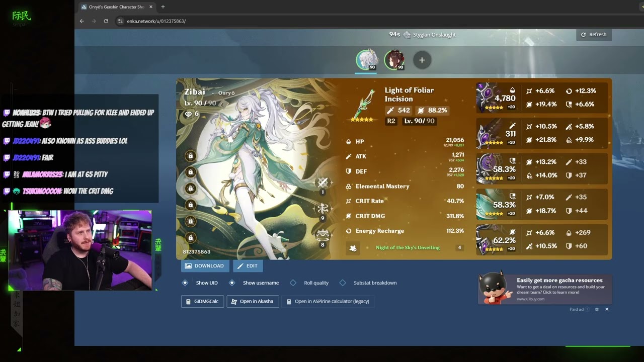Viewport: 644px width, 362px height.
Task: Click the elemental burst talent icon level 8
Action: tap(323, 235)
